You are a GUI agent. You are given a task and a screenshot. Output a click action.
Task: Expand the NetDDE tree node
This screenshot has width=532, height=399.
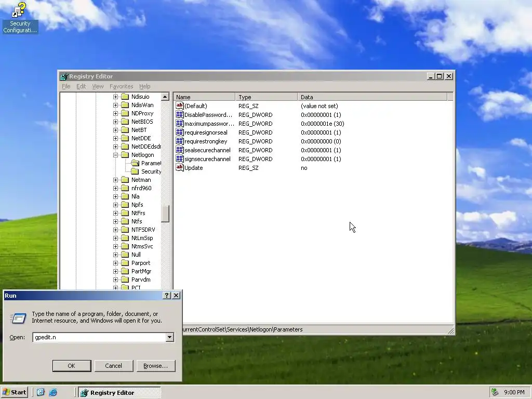pos(116,138)
